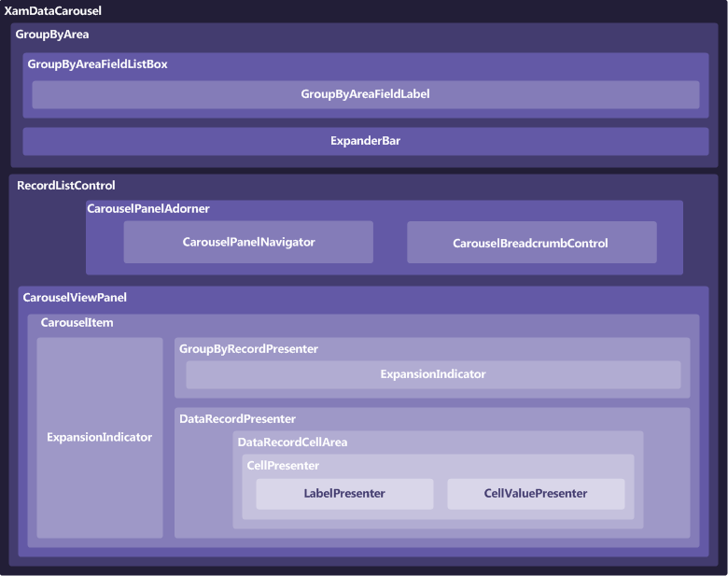Click the XamDataCarousel title label
The image size is (728, 576).
53,11
